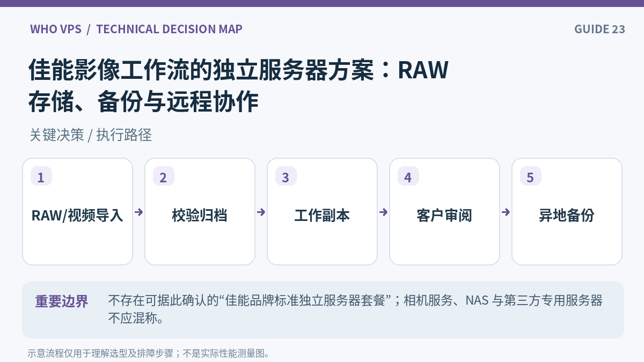Click the step number 4 badge
This screenshot has height=362, width=644.
click(x=408, y=176)
